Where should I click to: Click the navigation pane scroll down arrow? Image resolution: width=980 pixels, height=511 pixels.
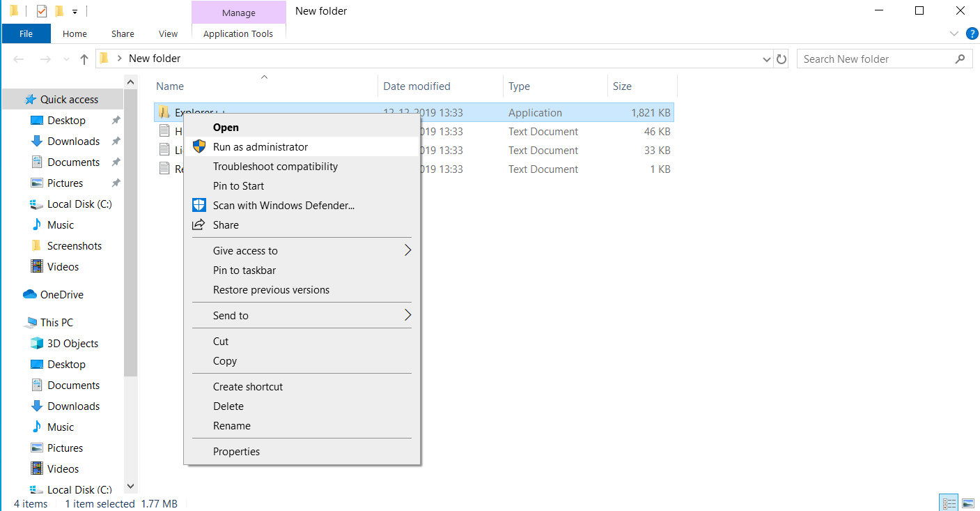click(x=130, y=487)
